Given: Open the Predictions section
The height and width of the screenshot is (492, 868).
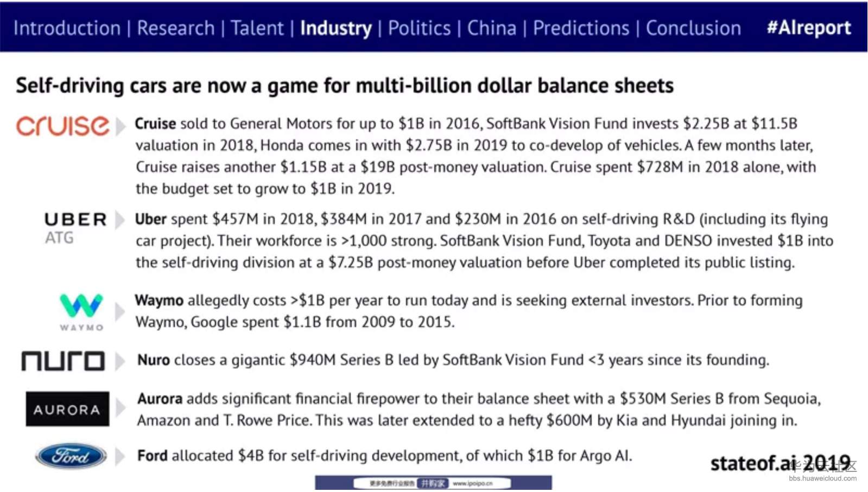Looking at the screenshot, I should coord(581,28).
